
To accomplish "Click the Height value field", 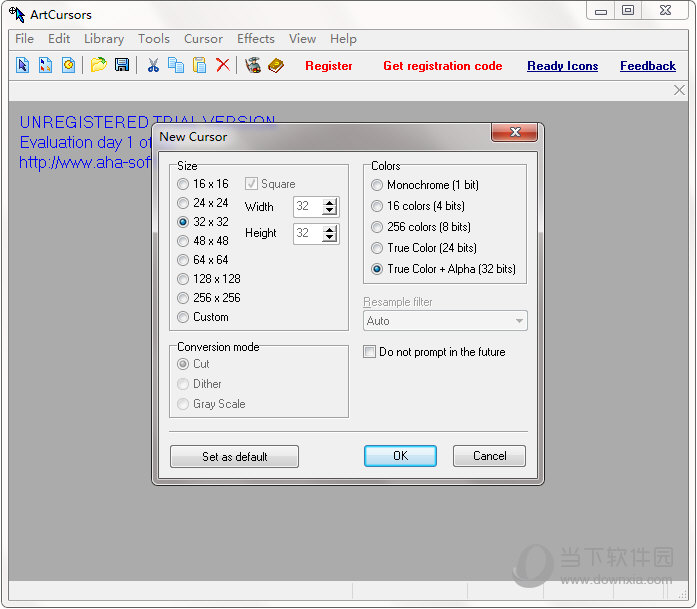I will click(x=308, y=234).
